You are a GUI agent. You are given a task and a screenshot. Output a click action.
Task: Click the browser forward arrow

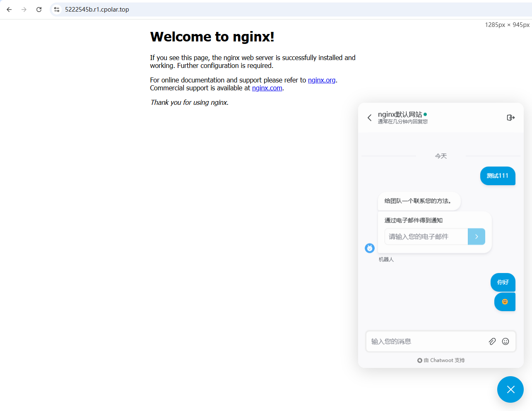click(x=24, y=10)
